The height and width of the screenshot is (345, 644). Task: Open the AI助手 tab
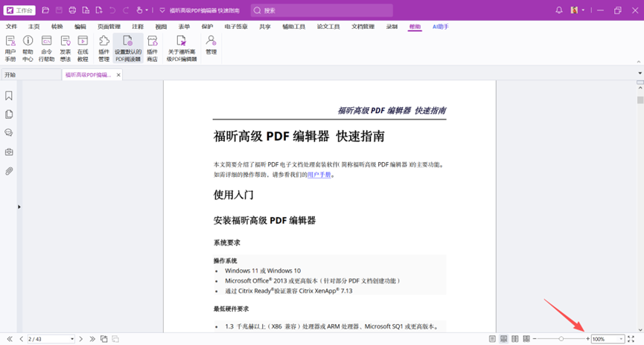point(441,27)
